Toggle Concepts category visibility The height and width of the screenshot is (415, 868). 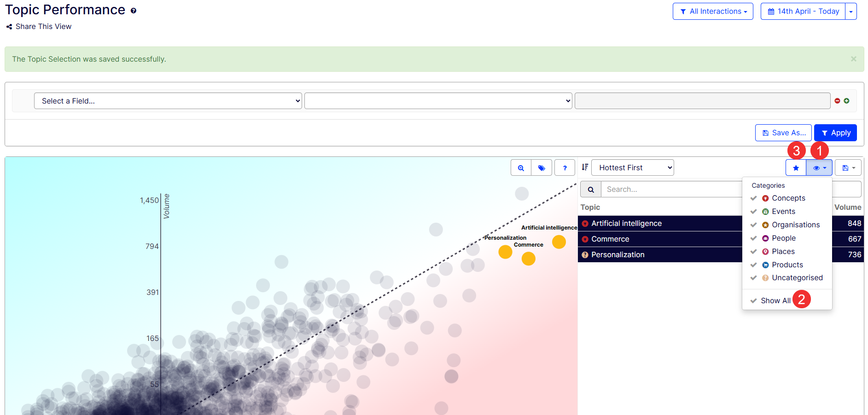787,198
